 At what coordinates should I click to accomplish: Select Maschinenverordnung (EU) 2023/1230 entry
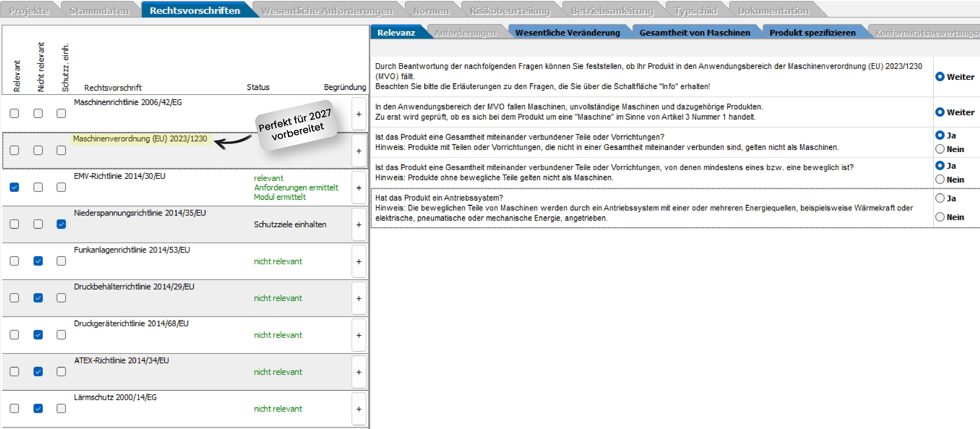[x=140, y=139]
